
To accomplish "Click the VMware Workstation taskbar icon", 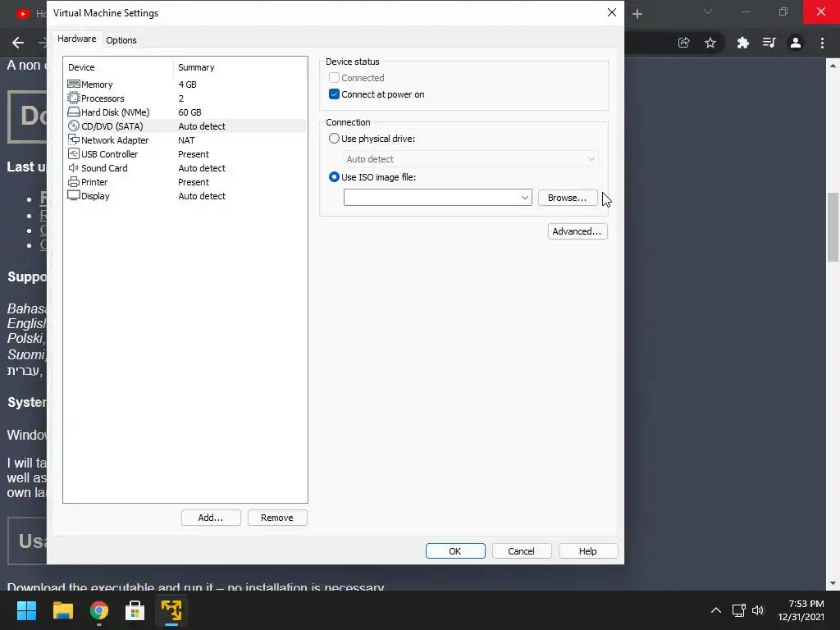I will pyautogui.click(x=171, y=610).
